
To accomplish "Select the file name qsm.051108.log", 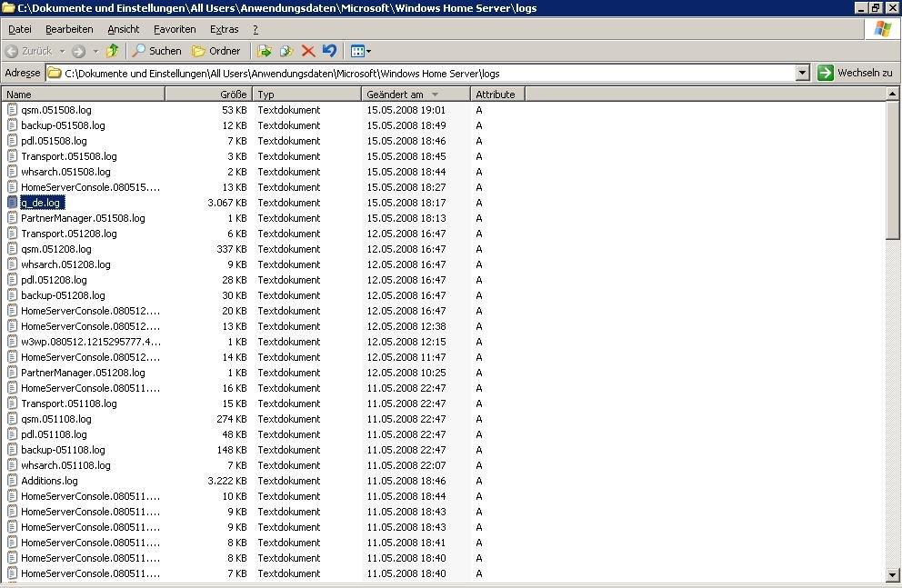I will [56, 419].
